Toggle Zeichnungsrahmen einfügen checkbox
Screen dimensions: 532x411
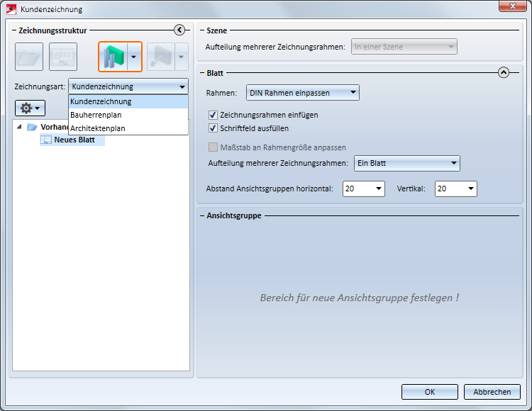tap(213, 115)
